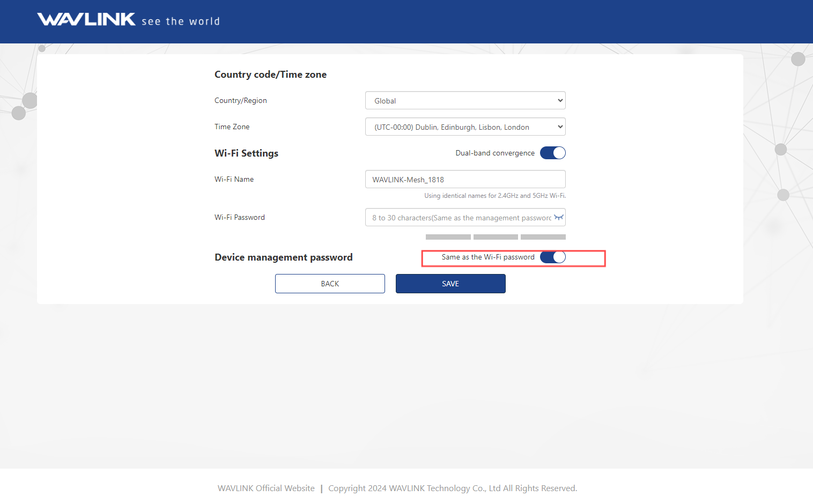The height and width of the screenshot is (504, 813).
Task: Expand the Time Zone dropdown list
Action: coord(465,127)
